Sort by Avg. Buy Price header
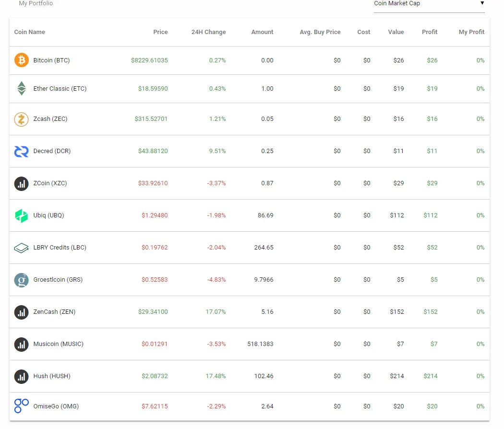This screenshot has width=504, height=429. (320, 32)
